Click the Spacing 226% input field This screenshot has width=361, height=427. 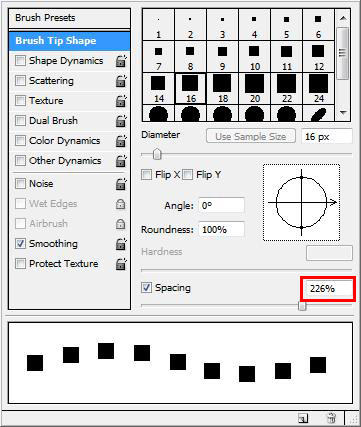[329, 289]
